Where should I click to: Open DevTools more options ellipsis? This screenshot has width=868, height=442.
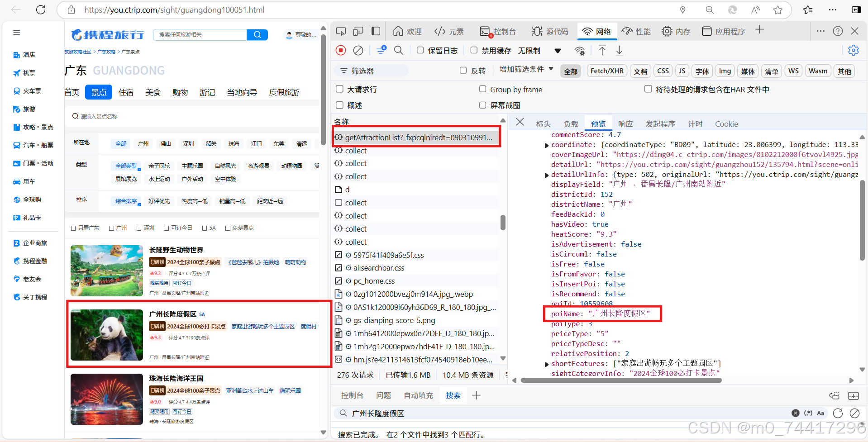820,31
